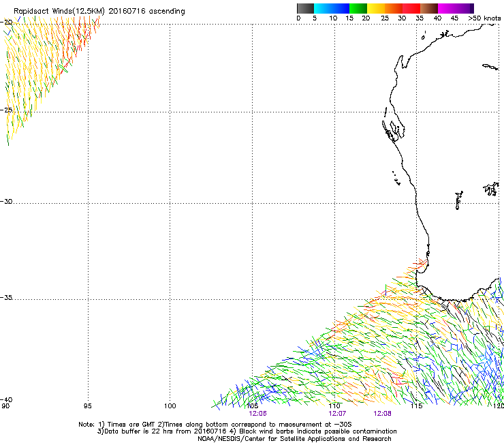Click the 105 longitude axis label
The height and width of the screenshot is (443, 504).
coord(253,406)
